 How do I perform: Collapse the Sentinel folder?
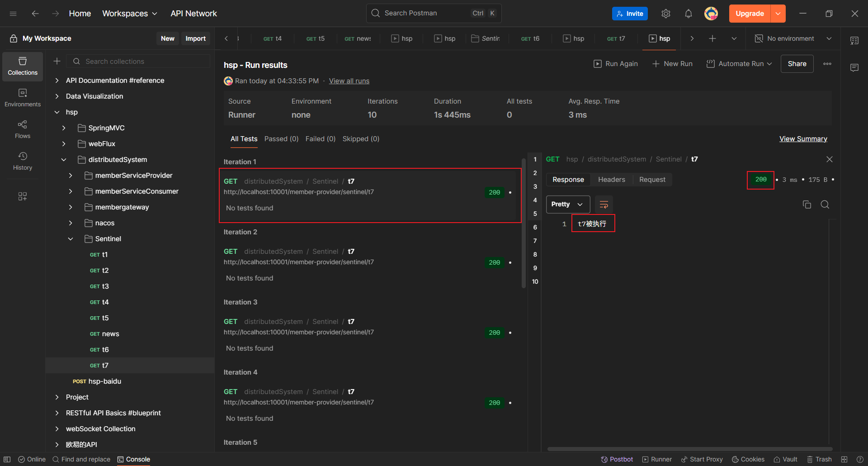pos(71,239)
